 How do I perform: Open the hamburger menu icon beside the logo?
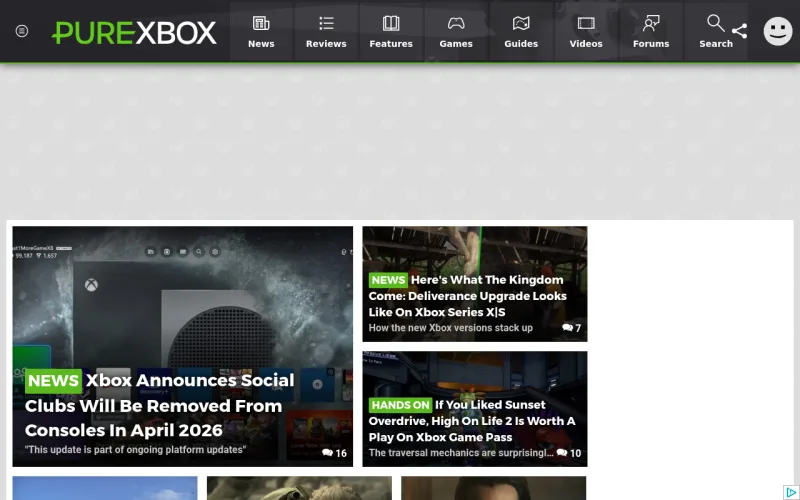pos(21,31)
